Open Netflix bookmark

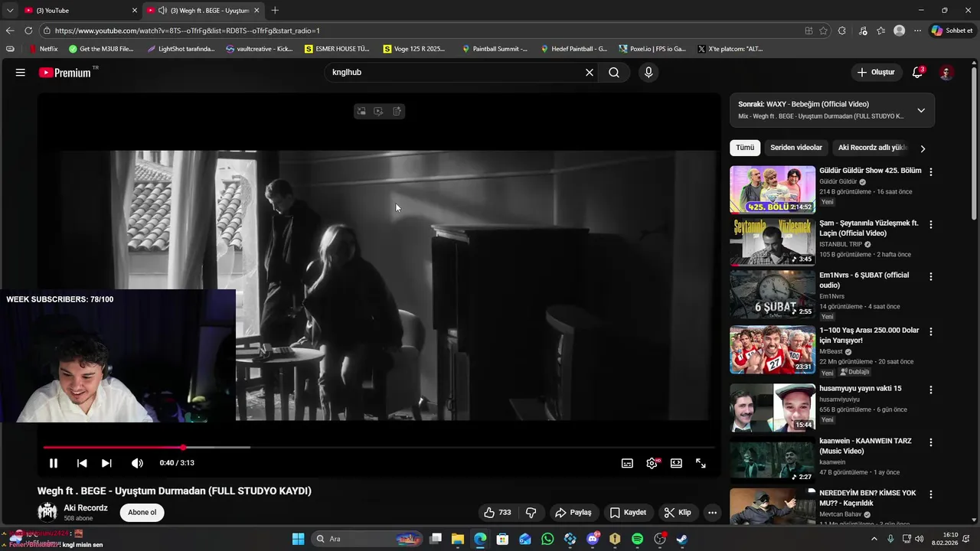[43, 49]
